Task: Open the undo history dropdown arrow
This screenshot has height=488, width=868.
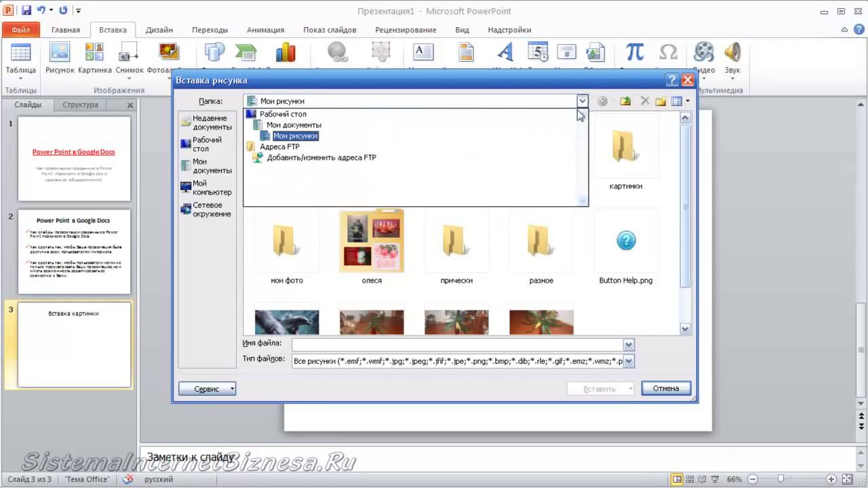Action: (x=51, y=10)
